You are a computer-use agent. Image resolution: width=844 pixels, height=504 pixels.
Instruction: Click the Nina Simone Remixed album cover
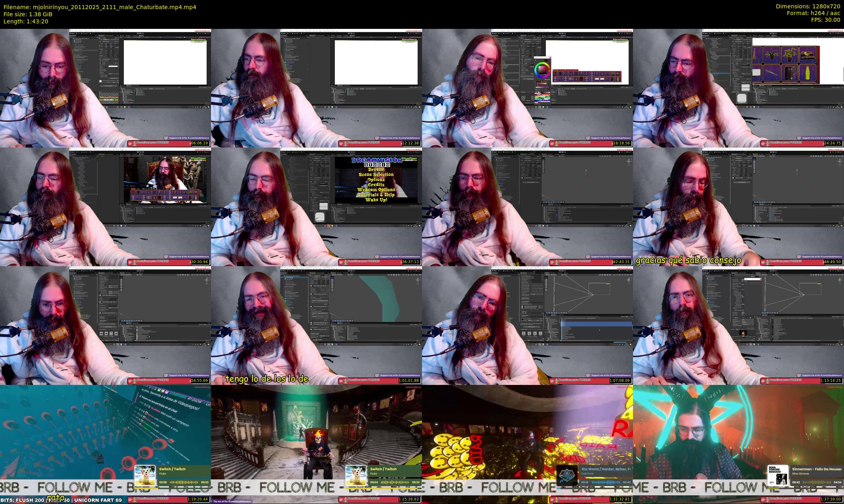tap(777, 476)
